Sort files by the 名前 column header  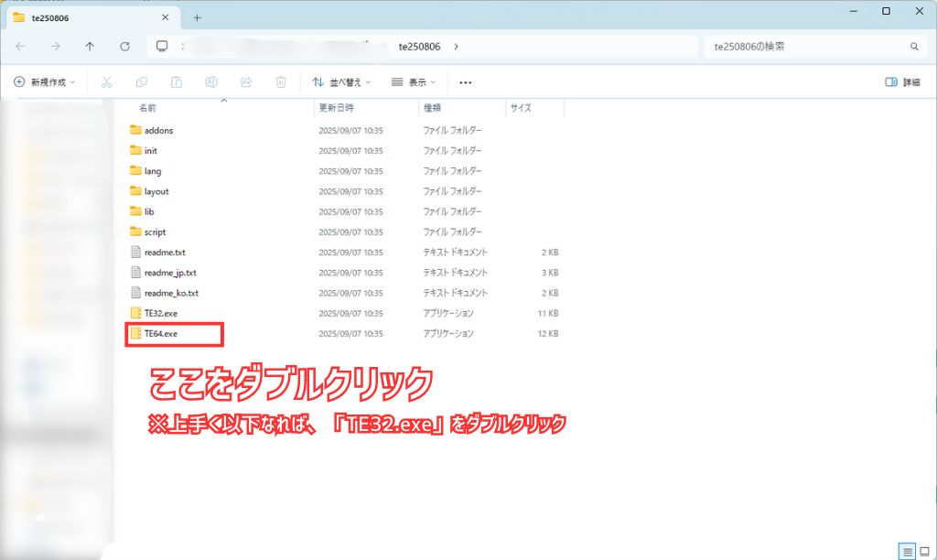click(x=146, y=107)
